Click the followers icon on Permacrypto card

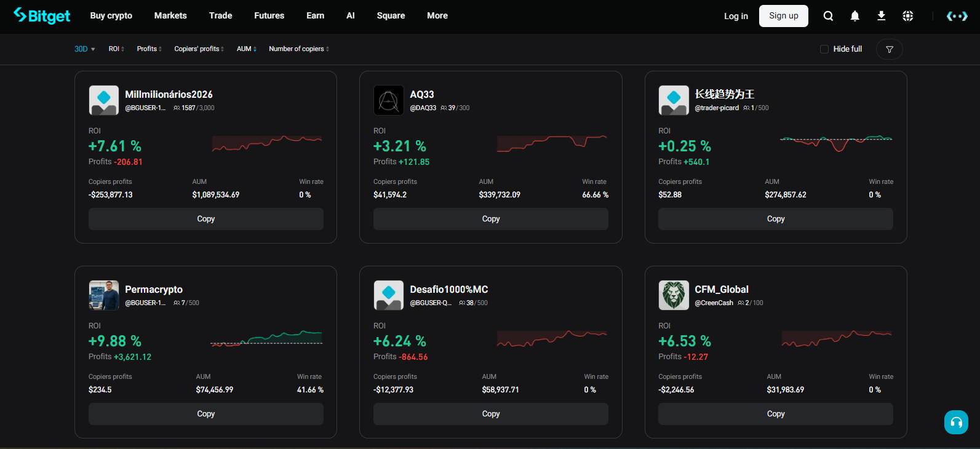click(177, 303)
